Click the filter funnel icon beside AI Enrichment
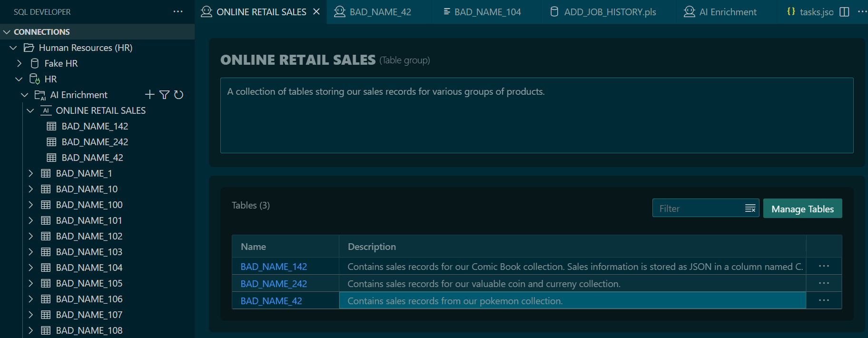This screenshot has width=868, height=338. click(x=164, y=95)
